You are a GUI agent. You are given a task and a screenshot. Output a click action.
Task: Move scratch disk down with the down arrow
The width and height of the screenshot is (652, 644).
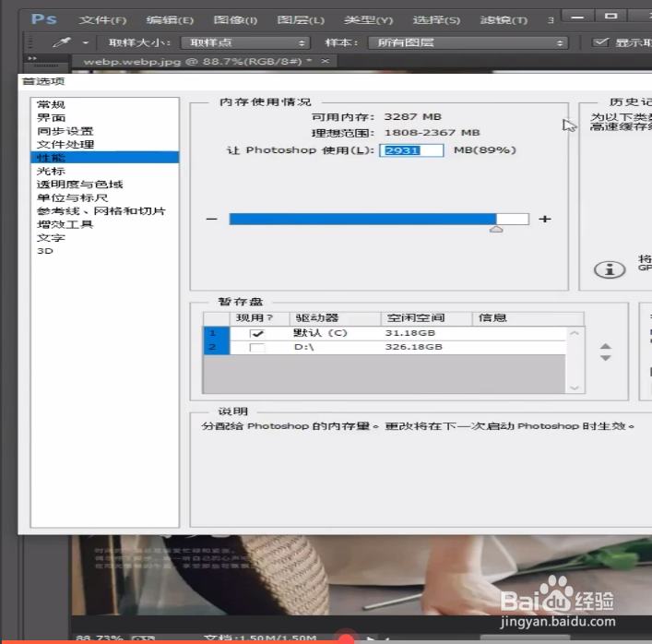pos(605,358)
